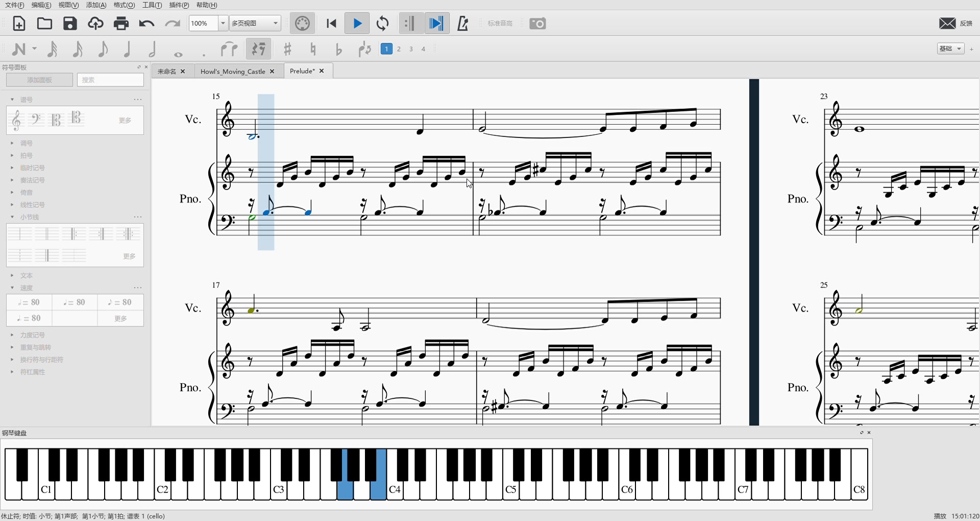
Task: Create a new score with the new-file icon
Action: click(19, 23)
